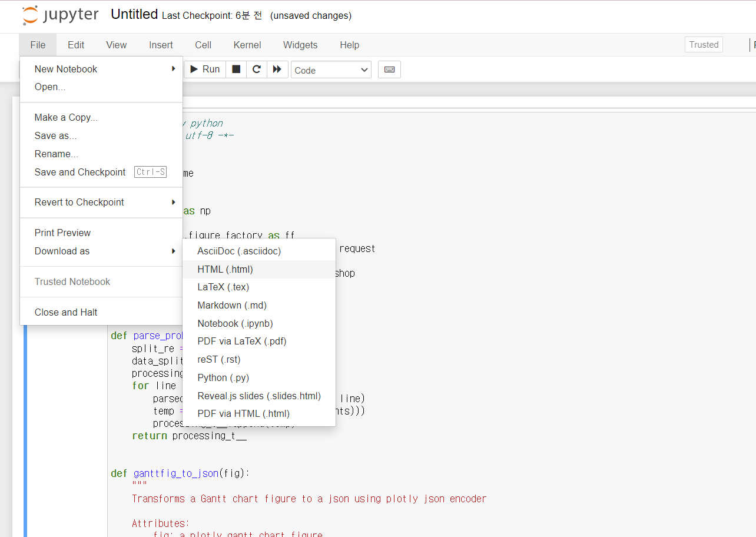This screenshot has height=537, width=756.
Task: Expand the Download as submenu
Action: (x=101, y=251)
